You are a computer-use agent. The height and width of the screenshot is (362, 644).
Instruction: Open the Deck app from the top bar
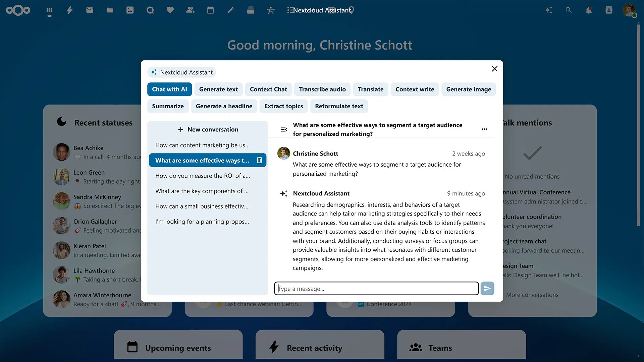click(x=251, y=10)
